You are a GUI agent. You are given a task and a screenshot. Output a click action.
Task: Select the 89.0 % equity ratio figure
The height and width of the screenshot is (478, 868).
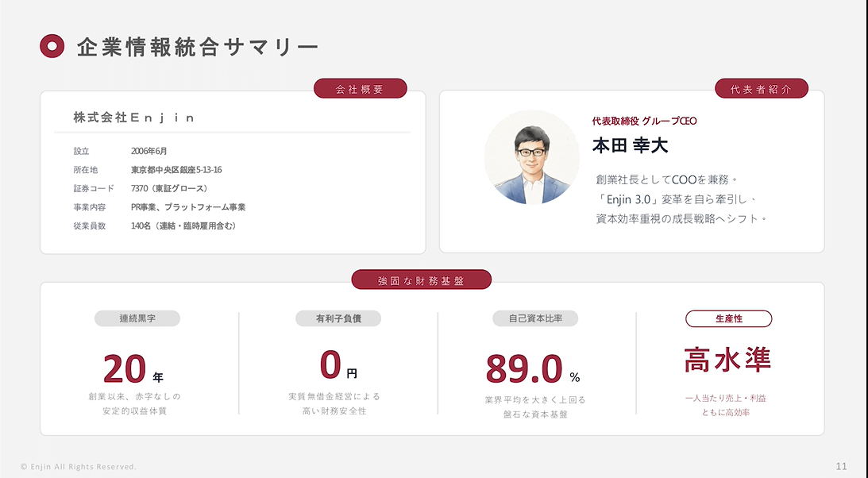(532, 369)
